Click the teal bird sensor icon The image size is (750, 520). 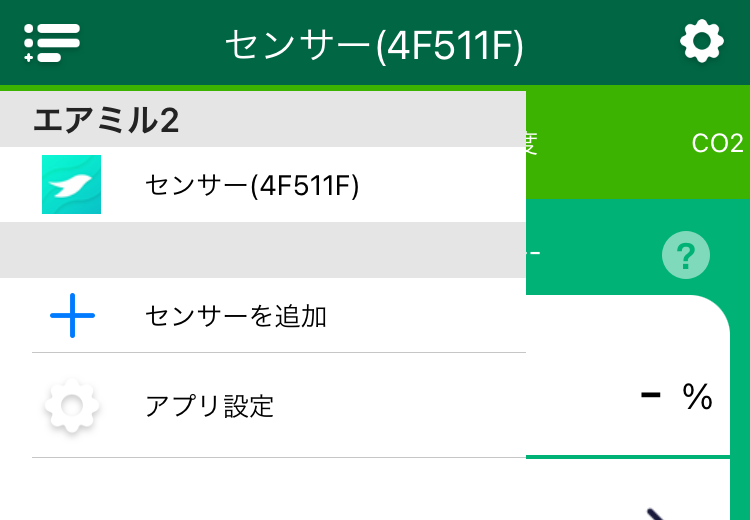[71, 184]
